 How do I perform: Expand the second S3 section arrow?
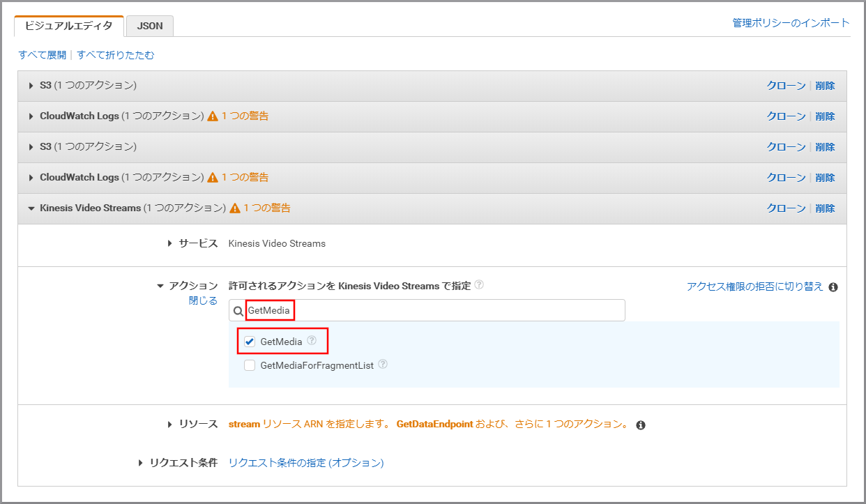[x=31, y=147]
